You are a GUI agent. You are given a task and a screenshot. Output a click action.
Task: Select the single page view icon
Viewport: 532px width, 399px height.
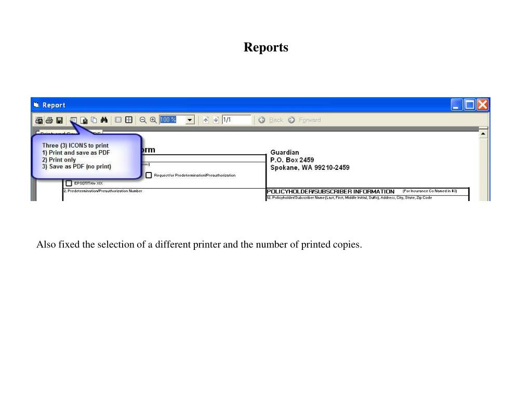click(118, 120)
